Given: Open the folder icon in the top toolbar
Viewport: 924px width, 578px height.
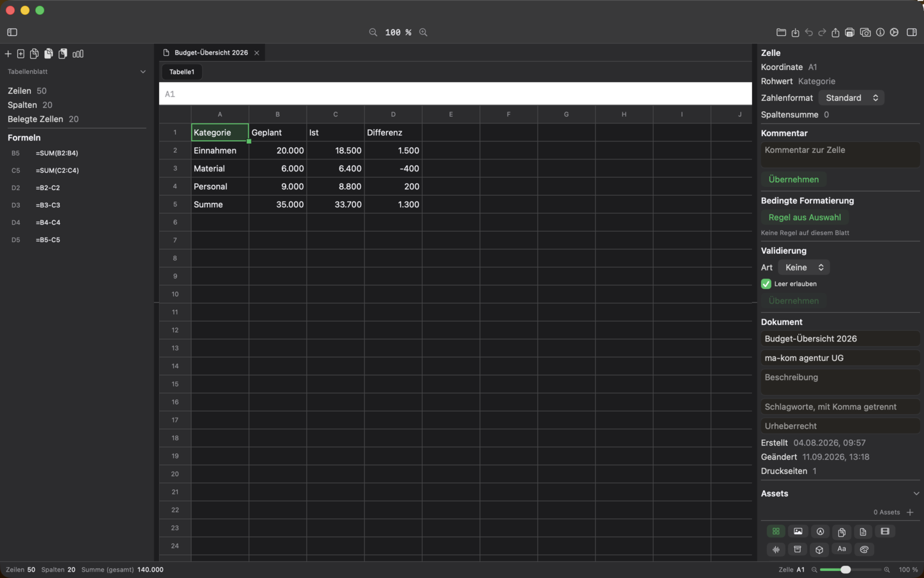Looking at the screenshot, I should [781, 32].
